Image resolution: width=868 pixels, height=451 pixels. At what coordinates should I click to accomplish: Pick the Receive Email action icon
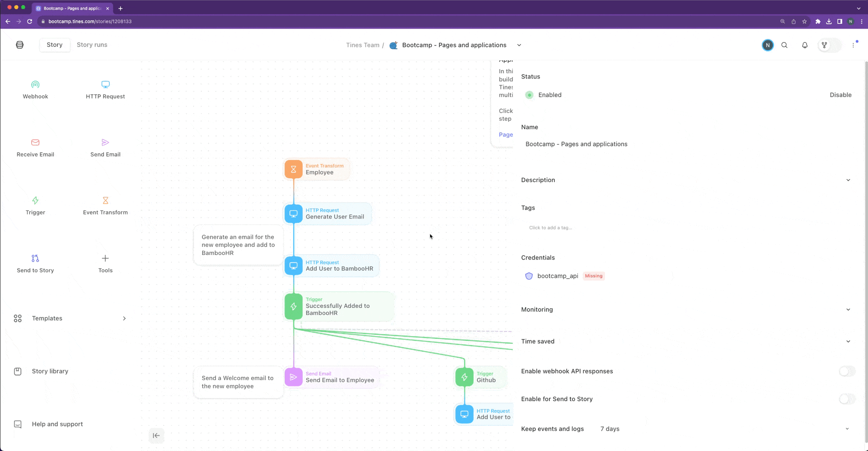pos(35,142)
